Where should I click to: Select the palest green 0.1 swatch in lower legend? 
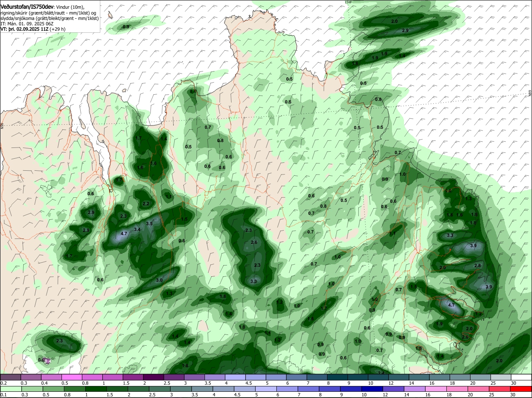click(x=10, y=389)
